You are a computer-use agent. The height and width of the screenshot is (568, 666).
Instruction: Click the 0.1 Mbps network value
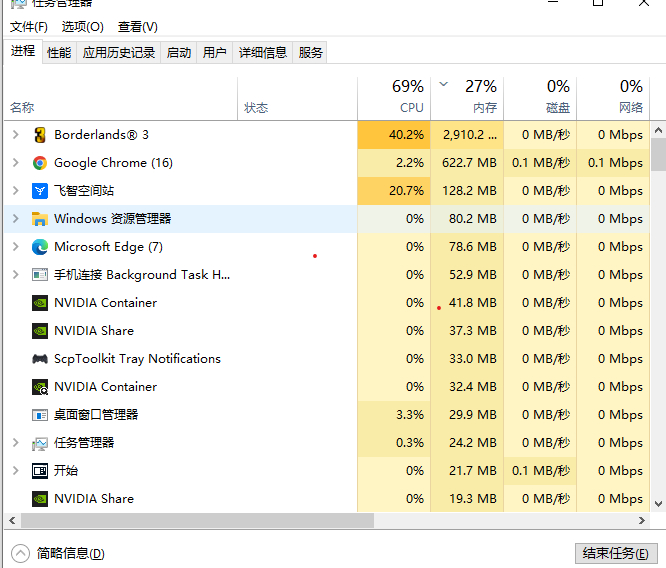click(x=615, y=163)
